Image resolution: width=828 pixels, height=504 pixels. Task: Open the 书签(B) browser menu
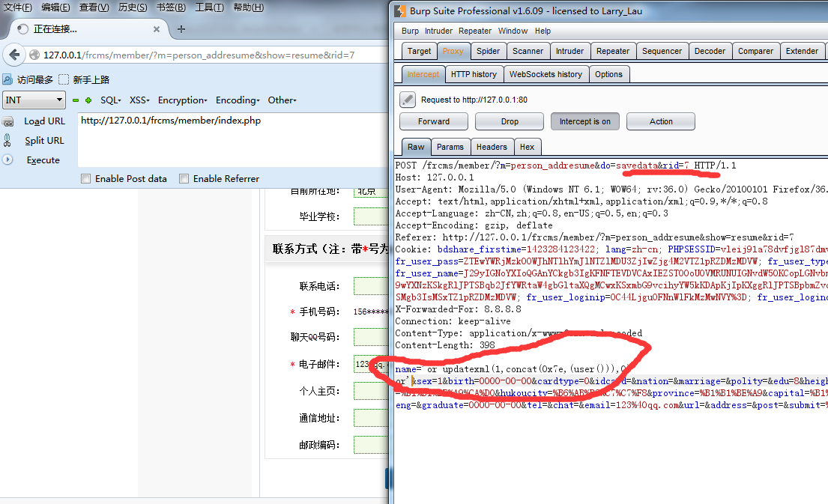click(x=171, y=7)
